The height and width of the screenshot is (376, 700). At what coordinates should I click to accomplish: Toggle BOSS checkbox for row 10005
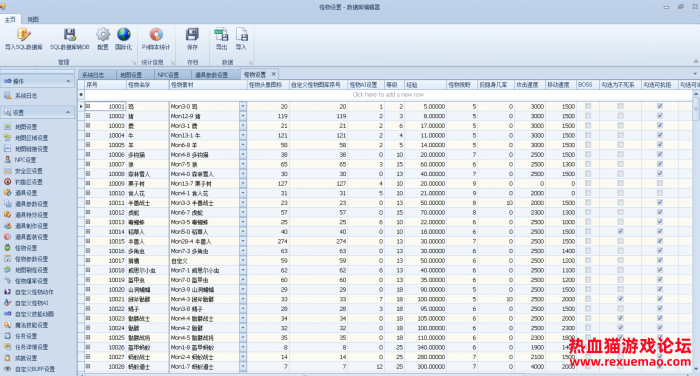tap(588, 145)
